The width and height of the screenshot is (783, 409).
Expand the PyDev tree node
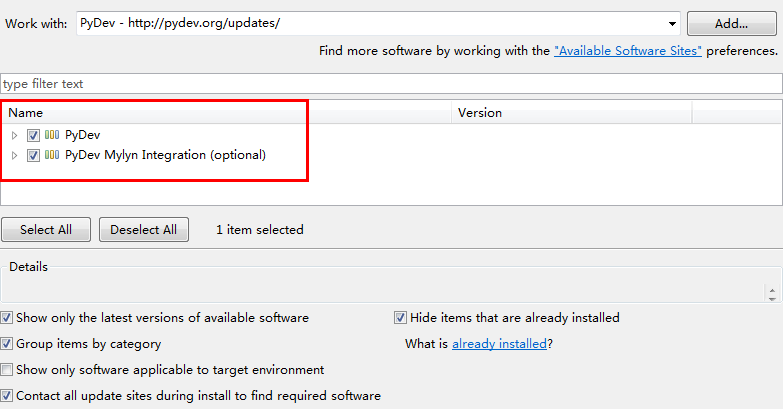click(x=14, y=135)
